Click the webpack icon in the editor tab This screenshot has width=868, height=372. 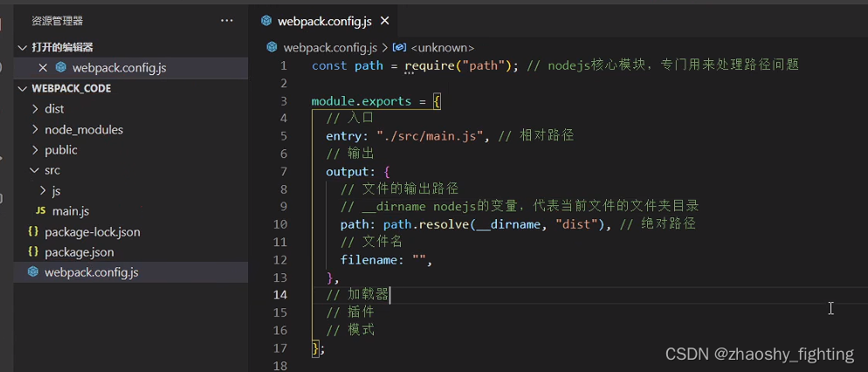267,21
